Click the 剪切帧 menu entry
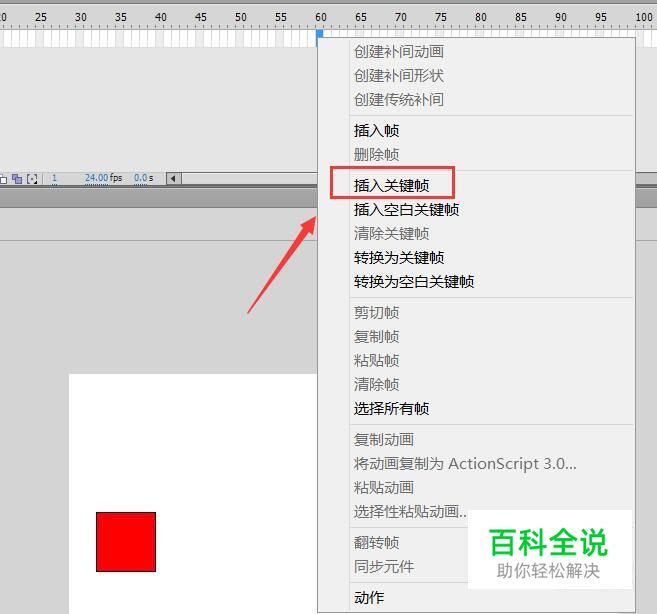This screenshot has width=657, height=614. pyautogui.click(x=376, y=313)
